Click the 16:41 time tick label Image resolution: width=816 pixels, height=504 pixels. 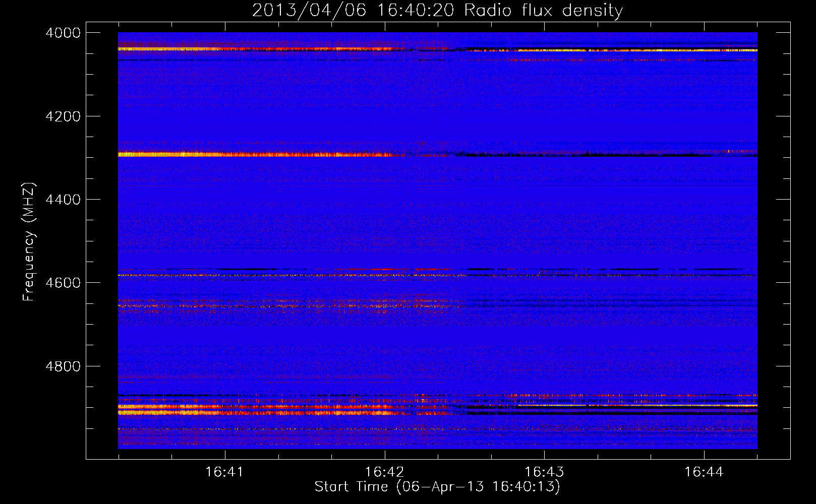click(x=224, y=472)
